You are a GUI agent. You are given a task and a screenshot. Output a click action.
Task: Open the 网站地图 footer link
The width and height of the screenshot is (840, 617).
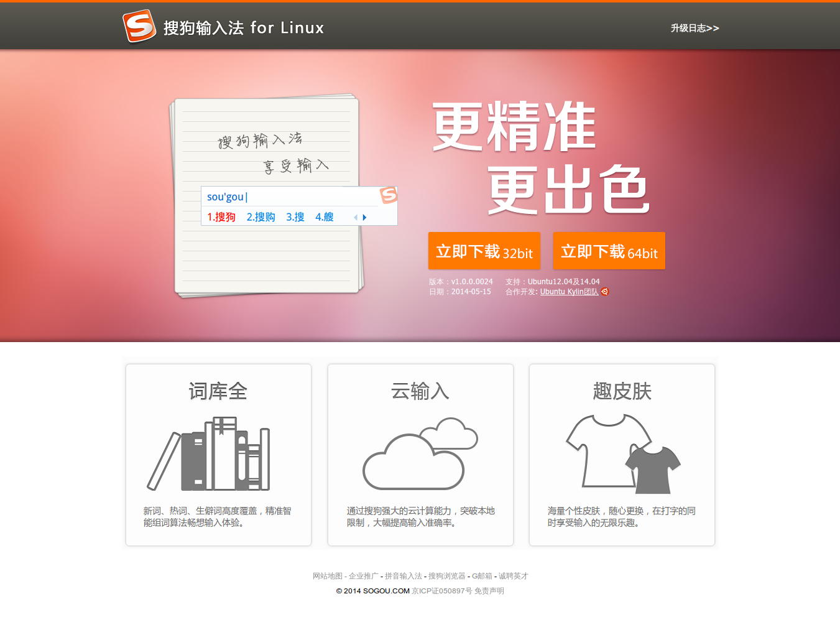tap(328, 576)
